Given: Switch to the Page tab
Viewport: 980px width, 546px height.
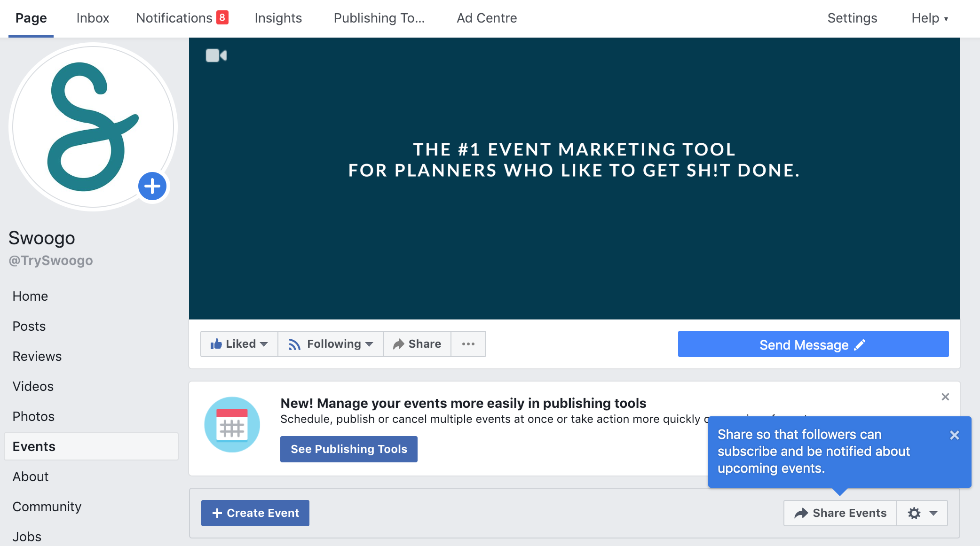Looking at the screenshot, I should point(31,18).
